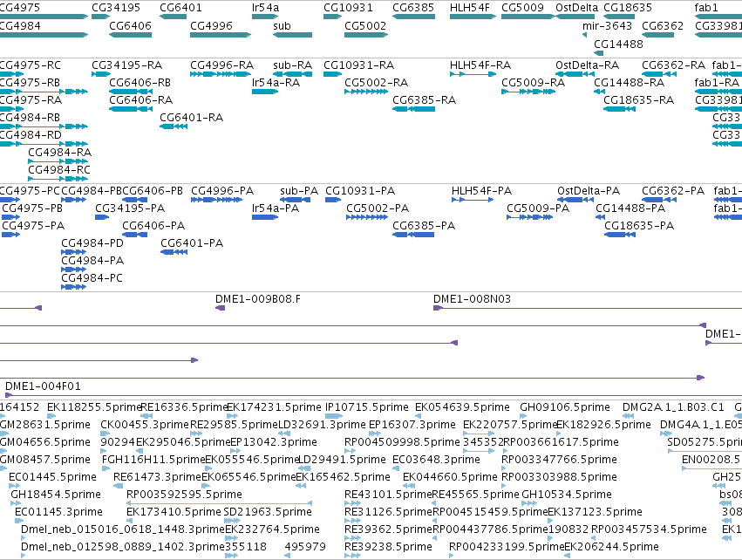Select EST IP10715.5prime
Screen dimensions: 742x560
(x=367, y=407)
